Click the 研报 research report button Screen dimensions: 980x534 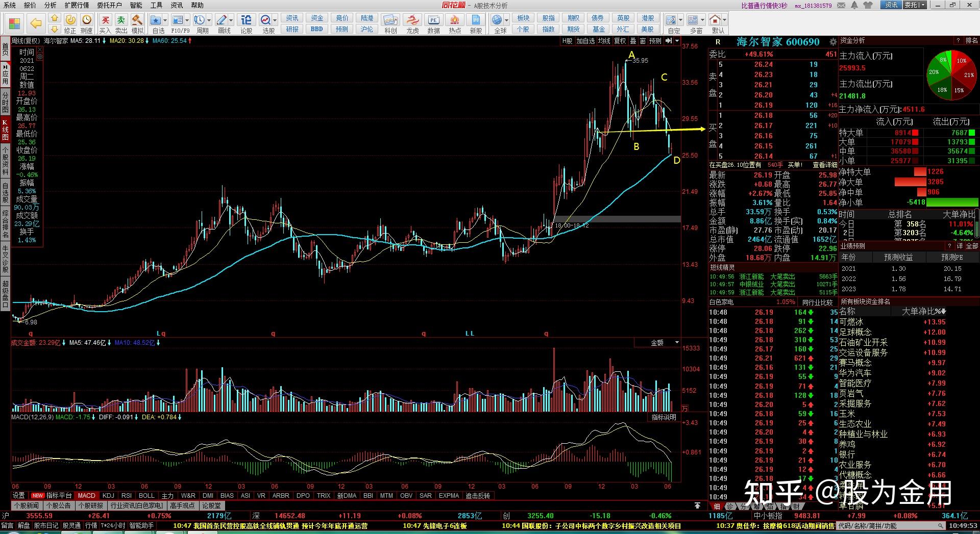click(292, 29)
